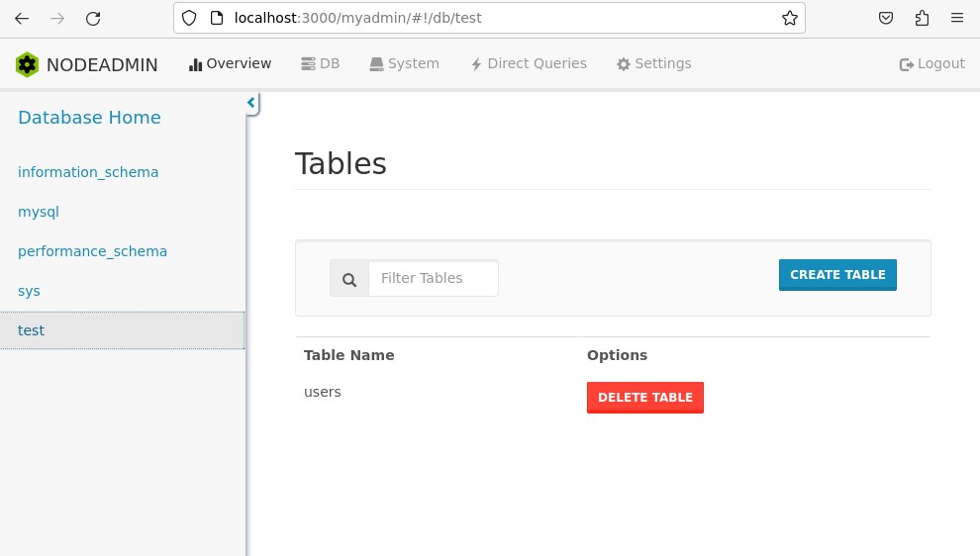Bookmark this page with the star icon
980x556 pixels.
point(789,18)
